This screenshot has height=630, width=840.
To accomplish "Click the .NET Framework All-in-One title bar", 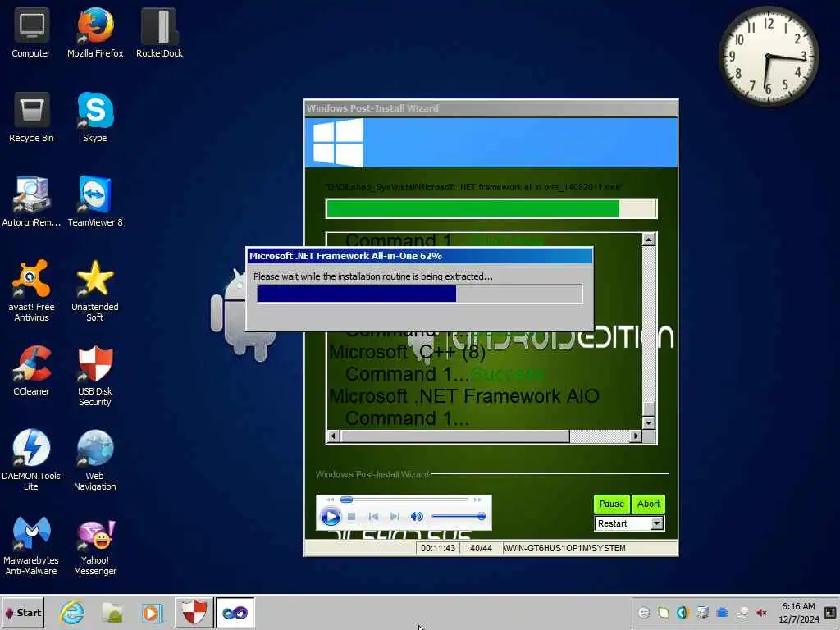I will [419, 256].
